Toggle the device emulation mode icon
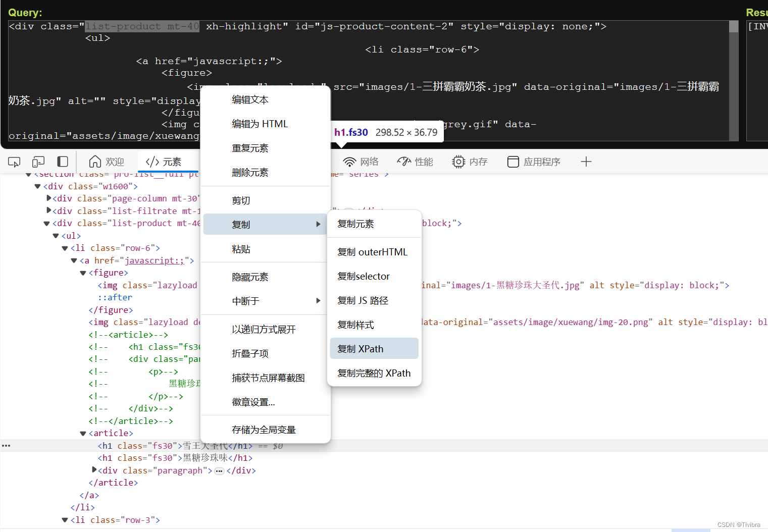This screenshot has width=768, height=532. point(38,162)
